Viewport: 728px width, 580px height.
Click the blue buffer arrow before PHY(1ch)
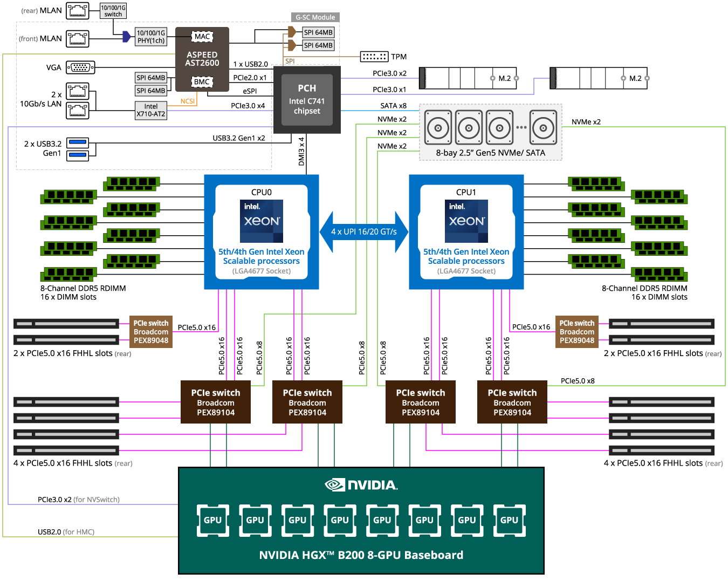pyautogui.click(x=127, y=37)
